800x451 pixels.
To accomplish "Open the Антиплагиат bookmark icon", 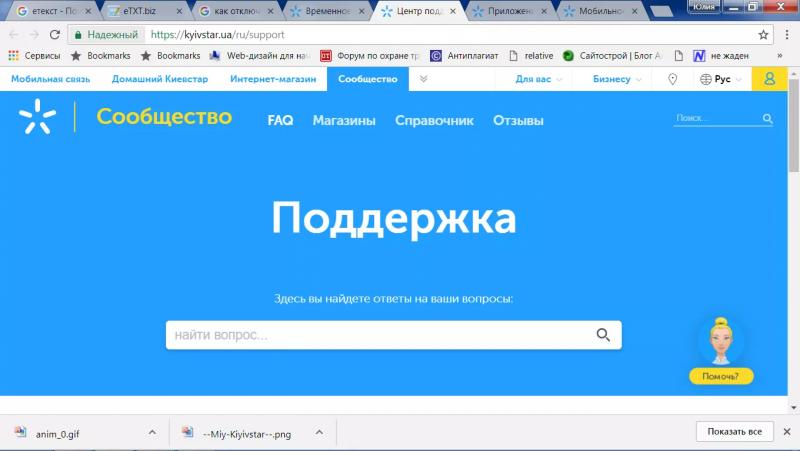I will point(436,56).
